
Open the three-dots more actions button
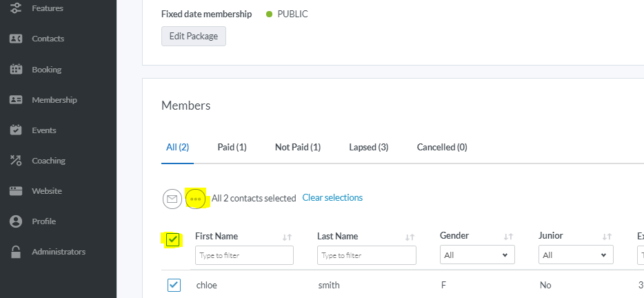[196, 199]
